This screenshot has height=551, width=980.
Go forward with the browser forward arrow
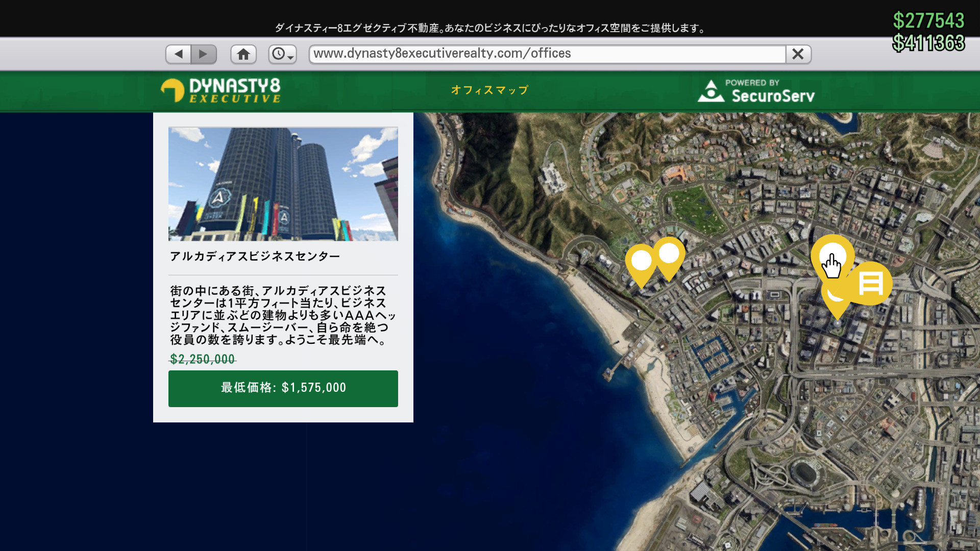click(x=204, y=54)
